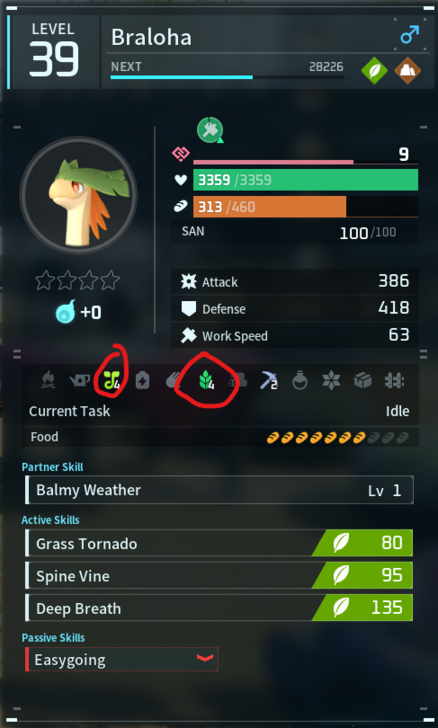
Task: Select the Balmy Weather partner skill
Action: click(x=219, y=490)
